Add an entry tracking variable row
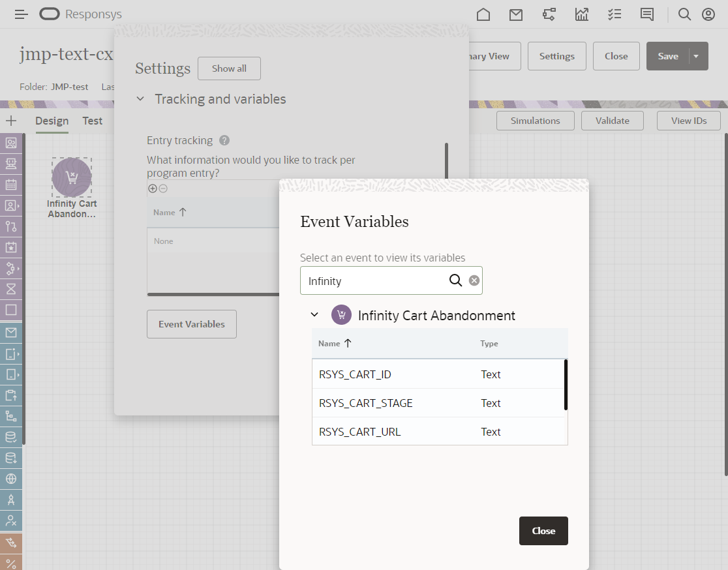 (152, 188)
